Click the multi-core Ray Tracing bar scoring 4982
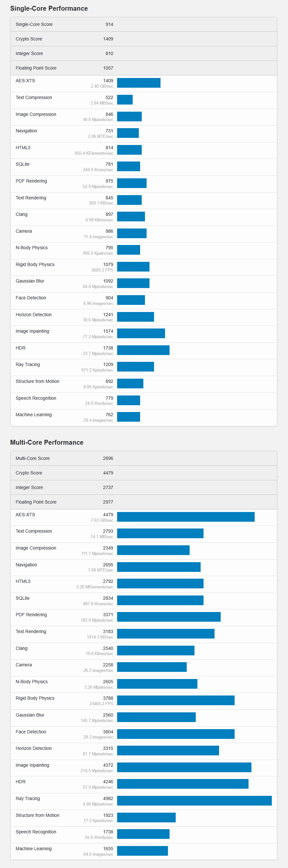 [194, 801]
